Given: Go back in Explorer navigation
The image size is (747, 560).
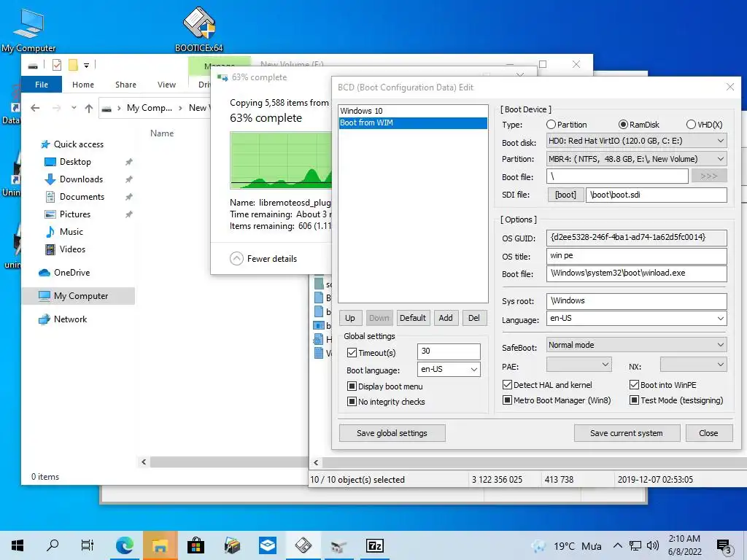Looking at the screenshot, I should 35,108.
